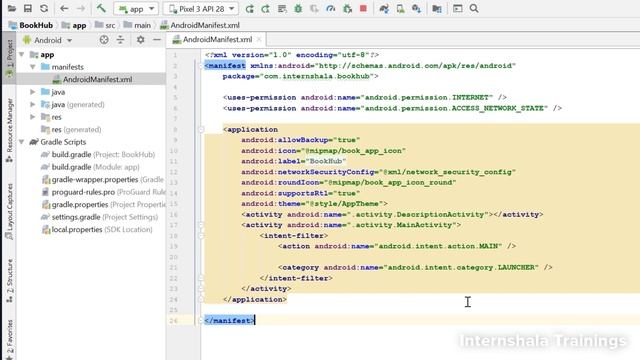Open the AVD Manager icon
Image resolution: width=640 pixels, height=360 pixels.
point(400,9)
